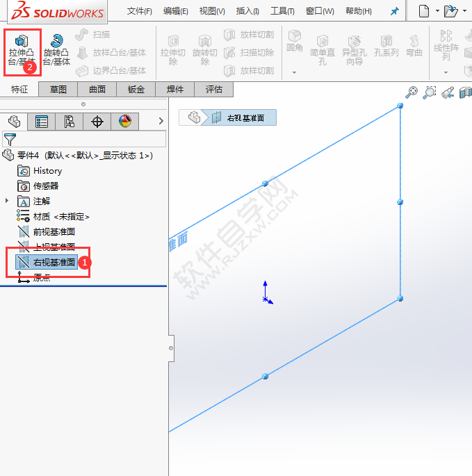Switch to the 特征 tab
The image size is (472, 476).
click(19, 89)
